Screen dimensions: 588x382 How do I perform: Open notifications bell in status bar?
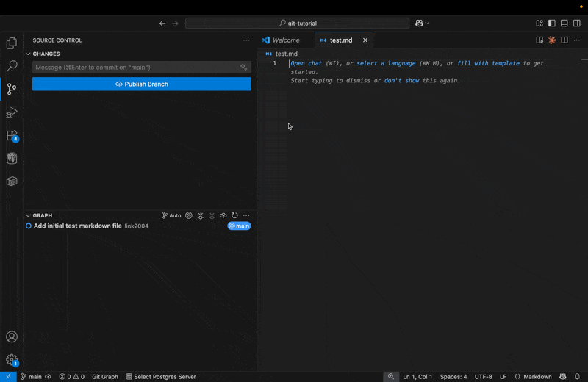(x=577, y=377)
